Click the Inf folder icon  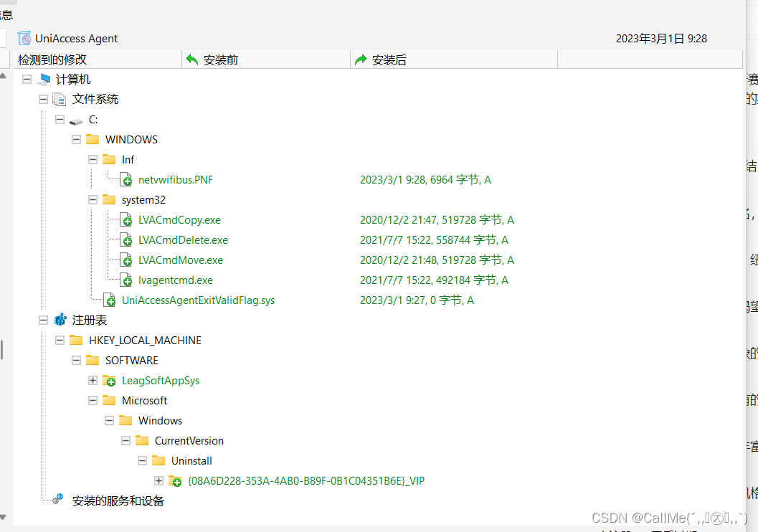pyautogui.click(x=109, y=159)
